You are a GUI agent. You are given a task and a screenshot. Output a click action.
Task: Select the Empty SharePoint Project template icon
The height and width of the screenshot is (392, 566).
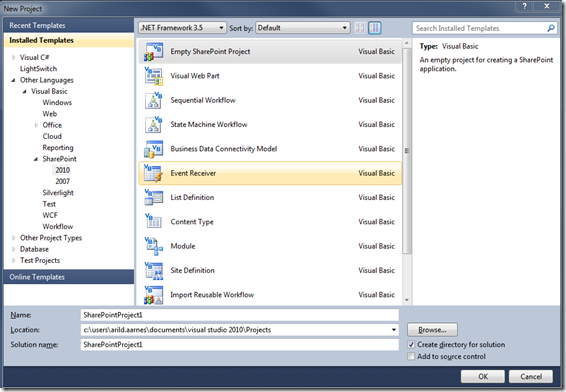(x=153, y=52)
